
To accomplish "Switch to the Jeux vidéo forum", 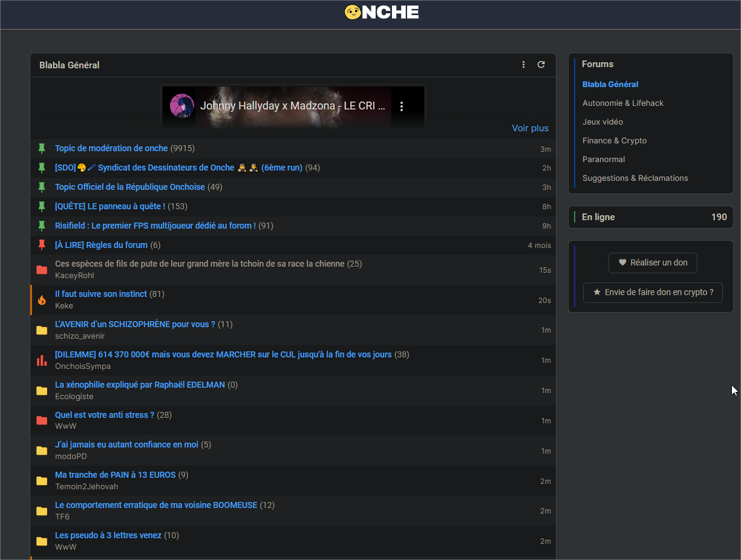I will [x=602, y=122].
